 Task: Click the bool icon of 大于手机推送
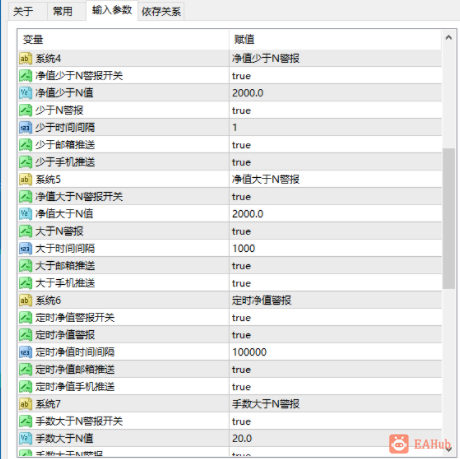pyautogui.click(x=25, y=283)
